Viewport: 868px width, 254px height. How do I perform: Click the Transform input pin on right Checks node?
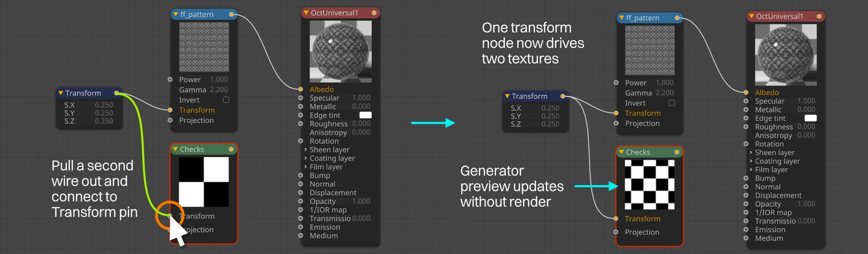pos(616,218)
